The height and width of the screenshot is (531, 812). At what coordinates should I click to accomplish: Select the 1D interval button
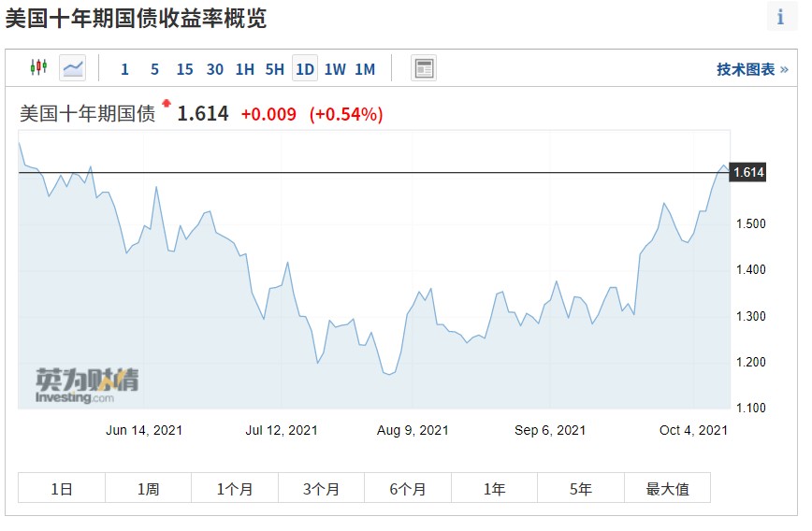pyautogui.click(x=305, y=68)
